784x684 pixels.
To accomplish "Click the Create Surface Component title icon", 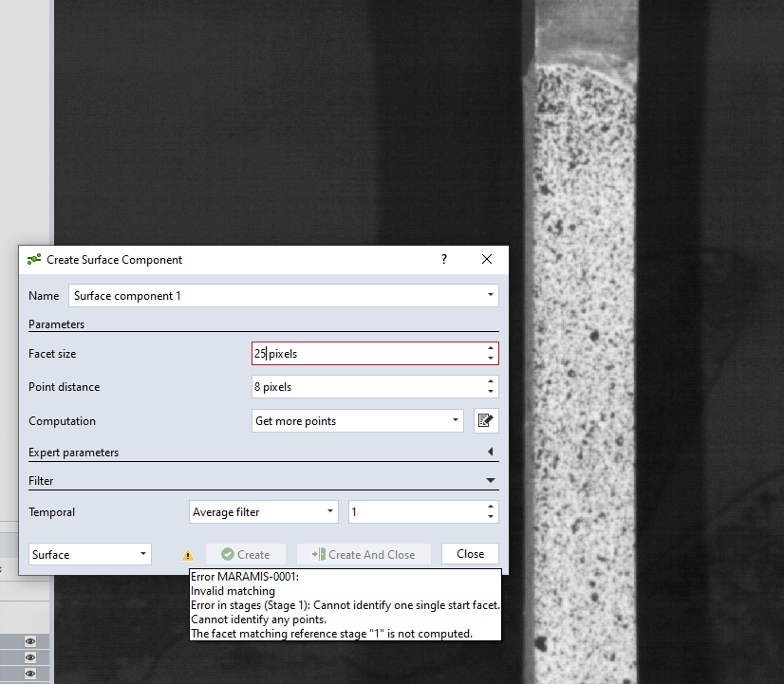I will 34,259.
